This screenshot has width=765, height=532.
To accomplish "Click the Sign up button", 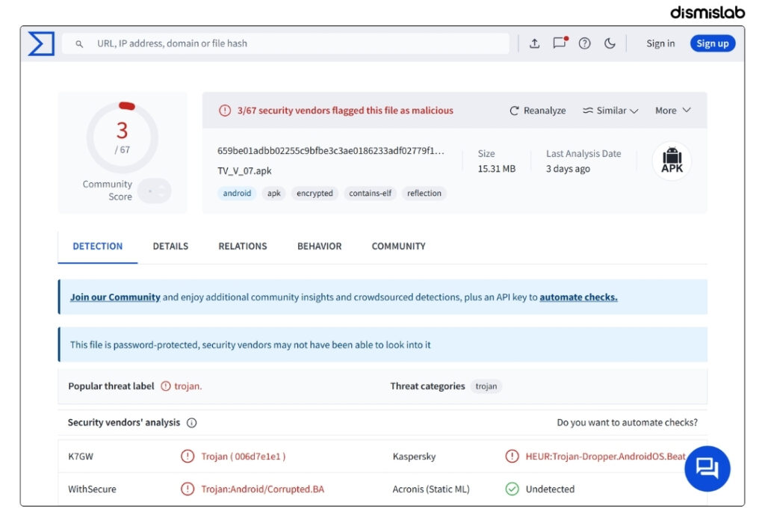I will coord(712,43).
